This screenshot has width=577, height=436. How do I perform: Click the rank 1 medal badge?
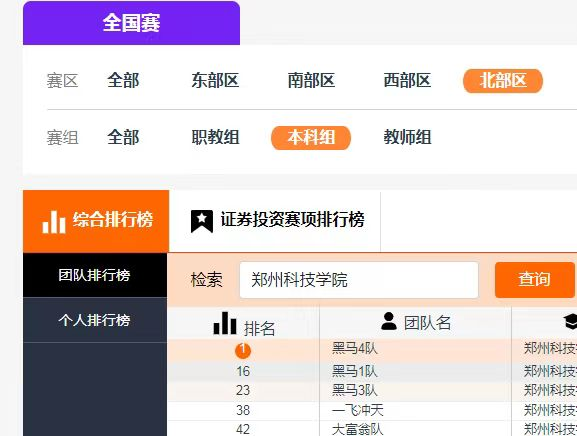pos(243,350)
